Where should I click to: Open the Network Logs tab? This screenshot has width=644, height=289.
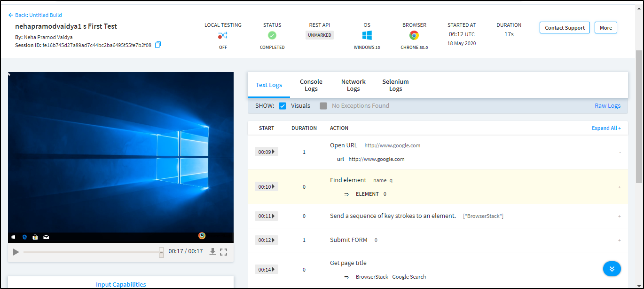coord(353,85)
